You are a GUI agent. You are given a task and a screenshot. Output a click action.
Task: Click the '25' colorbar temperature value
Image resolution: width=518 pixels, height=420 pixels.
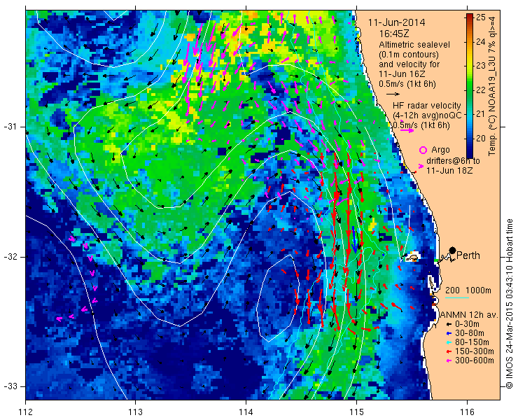(x=481, y=17)
